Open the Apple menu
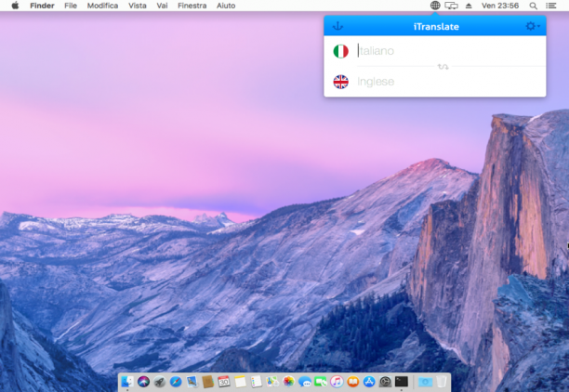This screenshot has width=569, height=392. [x=15, y=6]
